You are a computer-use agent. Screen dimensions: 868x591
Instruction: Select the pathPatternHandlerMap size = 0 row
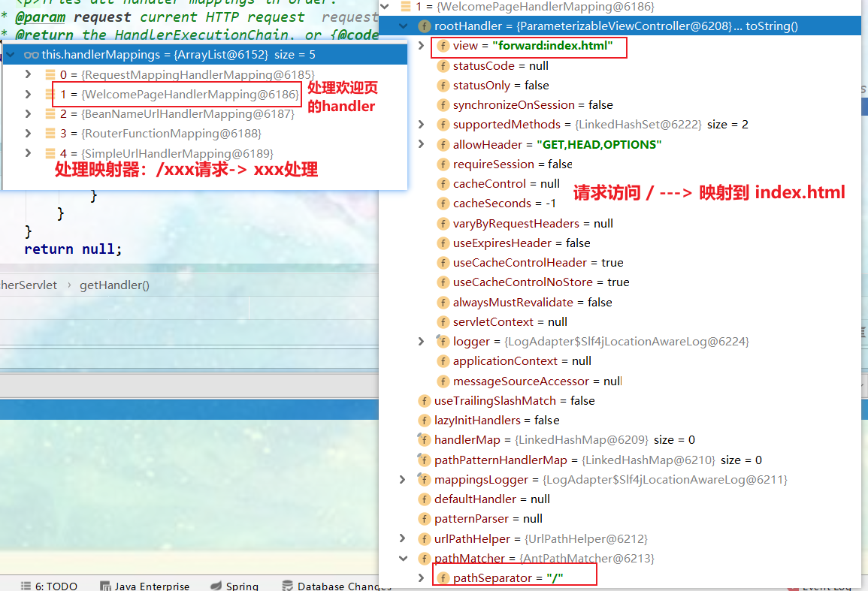coord(590,460)
